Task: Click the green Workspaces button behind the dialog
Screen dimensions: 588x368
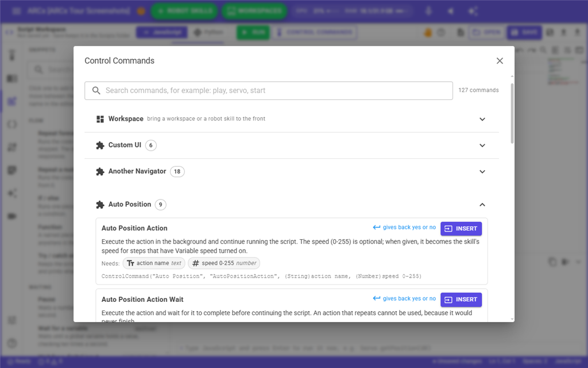Action: 254,11
